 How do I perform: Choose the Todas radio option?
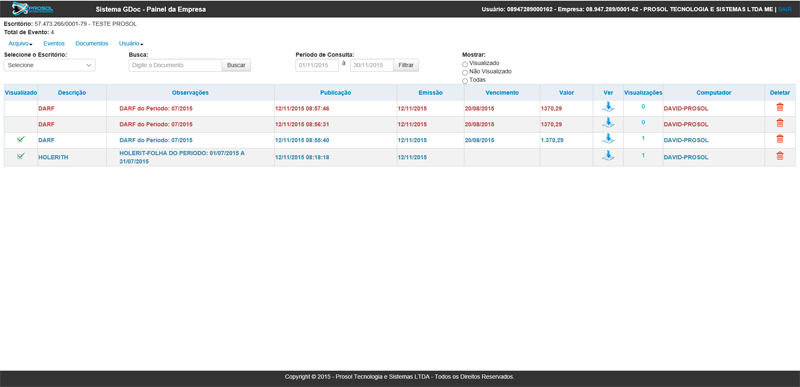[465, 81]
